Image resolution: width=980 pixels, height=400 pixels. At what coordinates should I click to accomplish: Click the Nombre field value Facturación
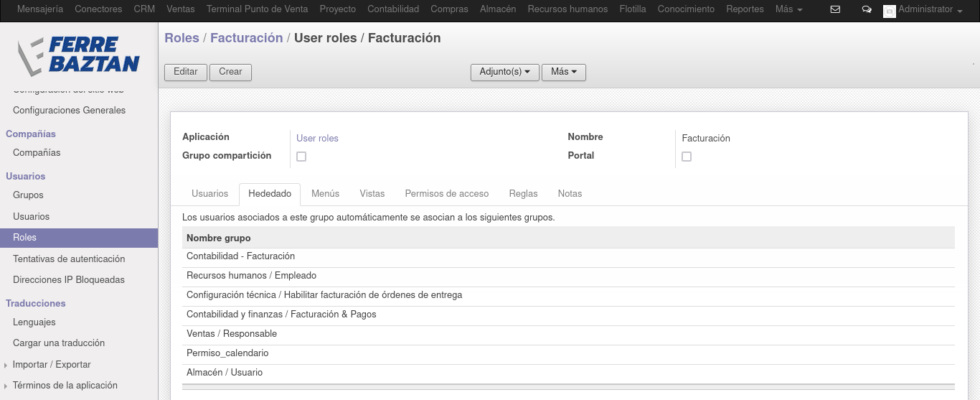pyautogui.click(x=706, y=138)
